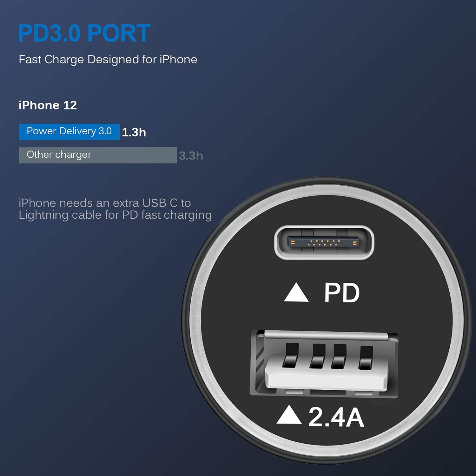Select the blue Power Delivery 3.0 bar
The width and height of the screenshot is (476, 476).
click(x=69, y=132)
